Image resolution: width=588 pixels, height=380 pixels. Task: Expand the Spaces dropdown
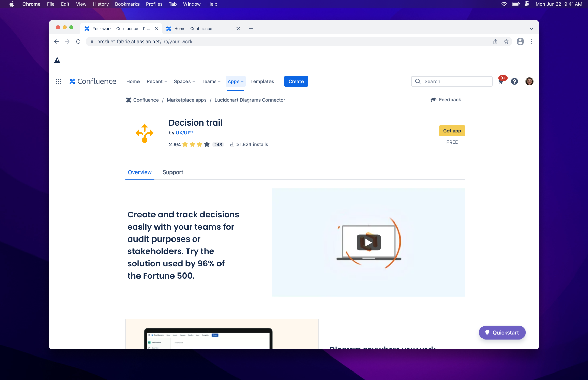(x=184, y=81)
